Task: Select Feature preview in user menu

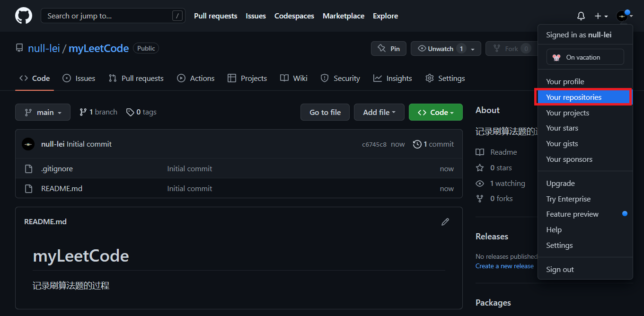Action: tap(585, 214)
